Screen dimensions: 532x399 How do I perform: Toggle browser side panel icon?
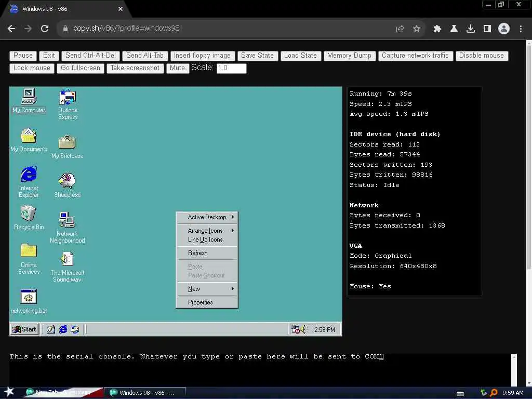coord(487,29)
